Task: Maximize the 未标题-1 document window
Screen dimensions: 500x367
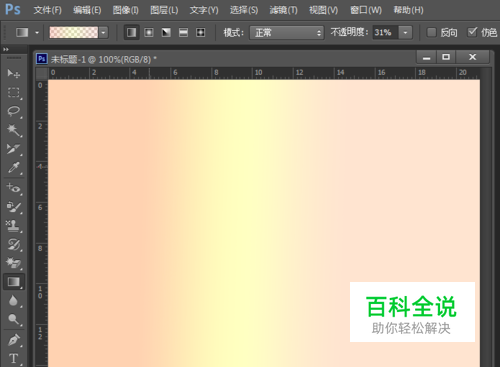Action: [x=446, y=57]
